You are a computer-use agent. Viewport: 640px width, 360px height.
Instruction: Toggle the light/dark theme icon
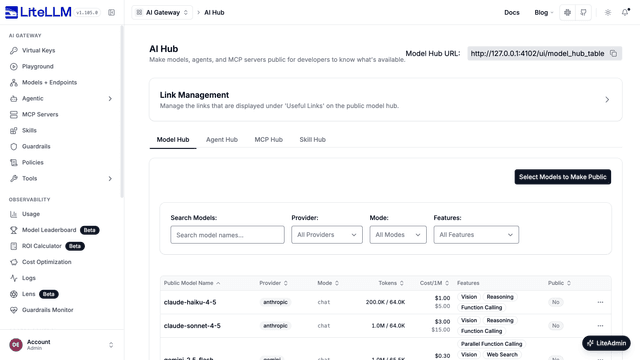(608, 13)
